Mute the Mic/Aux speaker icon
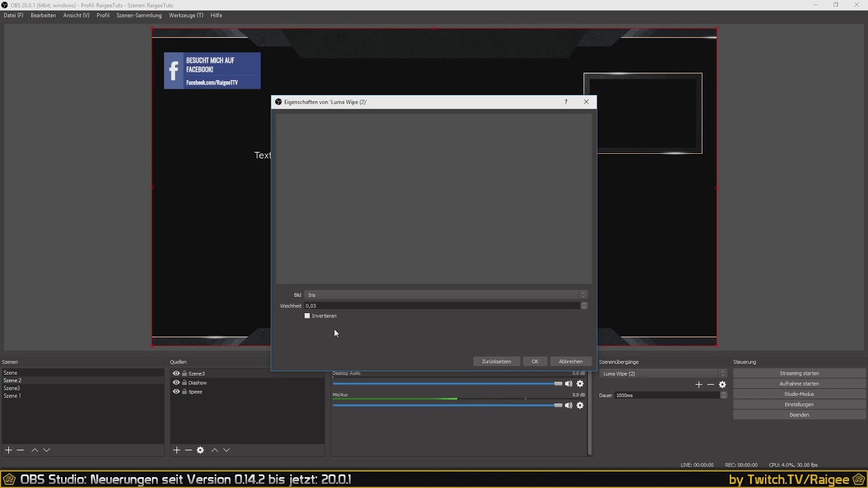This screenshot has width=868, height=488. tap(568, 405)
